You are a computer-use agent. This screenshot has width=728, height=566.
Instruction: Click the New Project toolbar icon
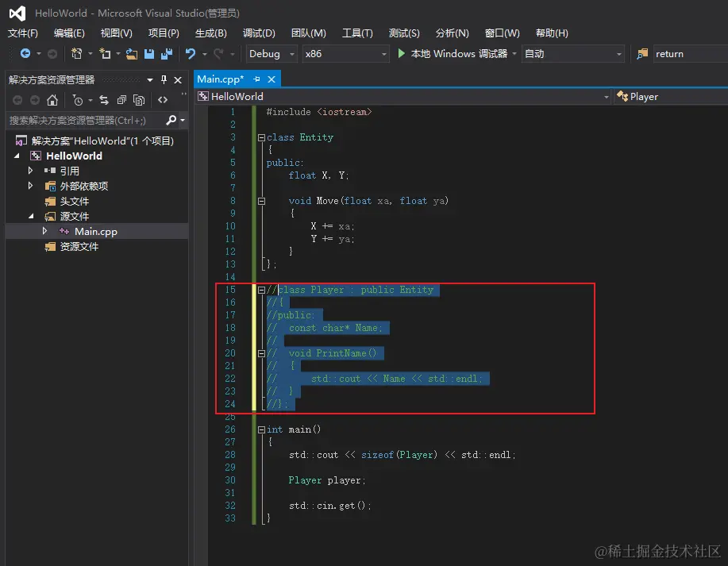[76, 54]
